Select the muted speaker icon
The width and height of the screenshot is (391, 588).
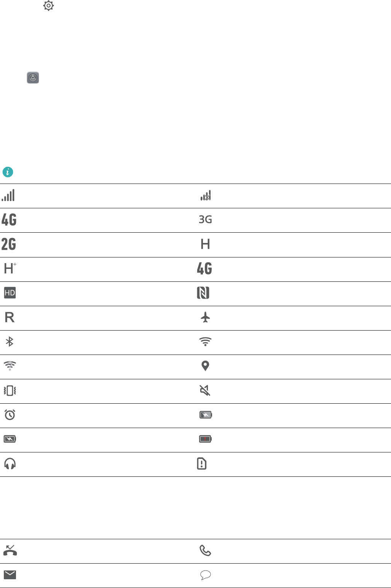pyautogui.click(x=205, y=390)
